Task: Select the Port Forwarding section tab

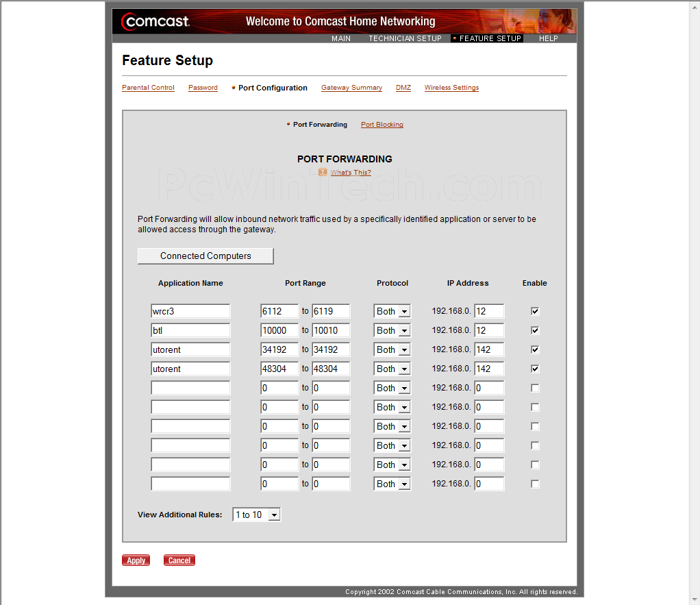Action: click(320, 125)
